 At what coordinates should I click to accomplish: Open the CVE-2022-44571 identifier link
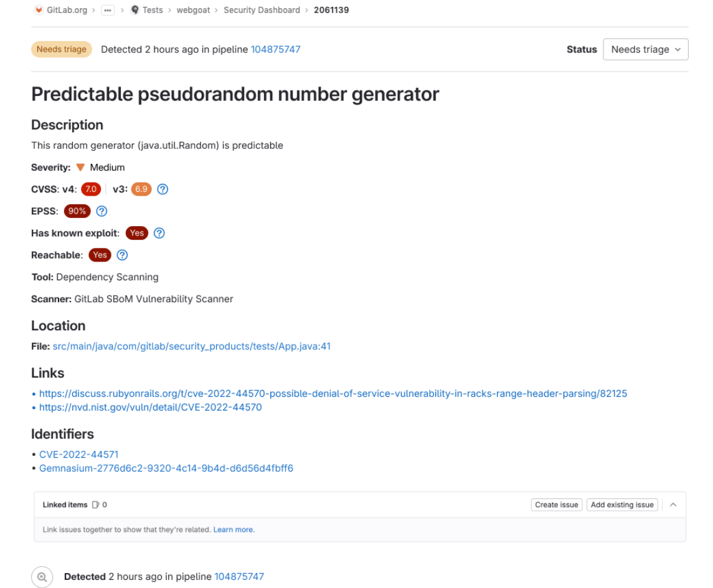tap(78, 454)
